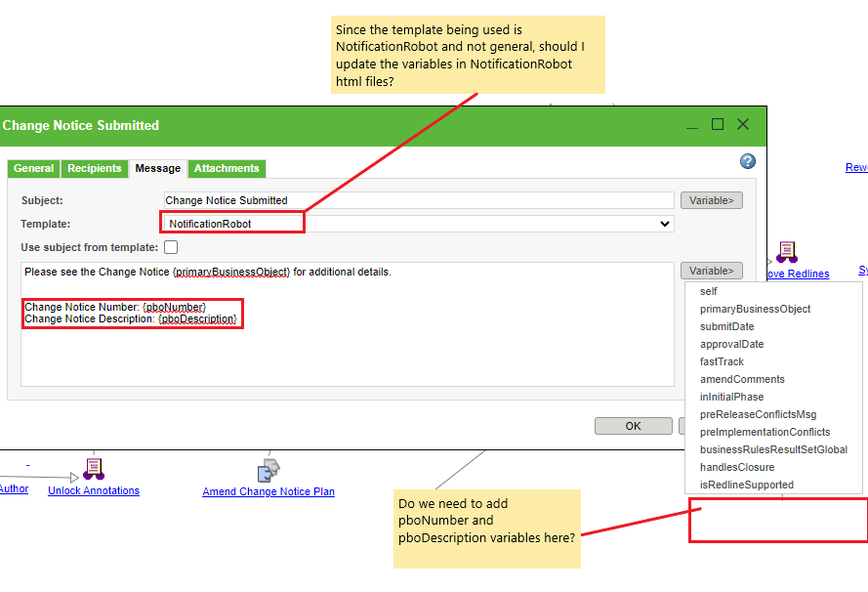Image resolution: width=868 pixels, height=592 pixels.
Task: Switch to the Attachments tab
Action: (x=227, y=168)
